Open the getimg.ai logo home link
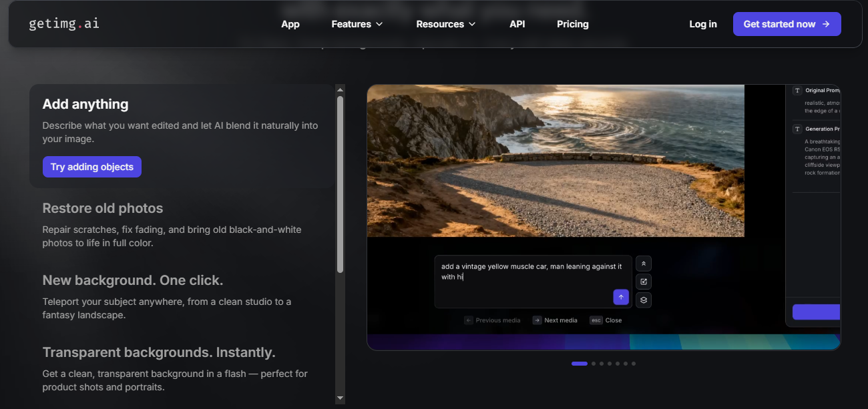Screen dimensions: 868x409 (x=64, y=24)
